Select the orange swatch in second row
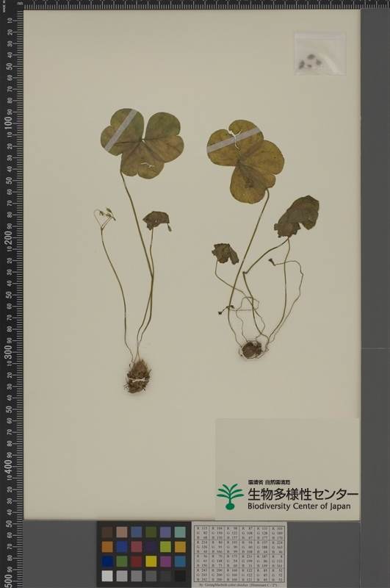The width and height of the screenshot is (390, 588). point(107,547)
